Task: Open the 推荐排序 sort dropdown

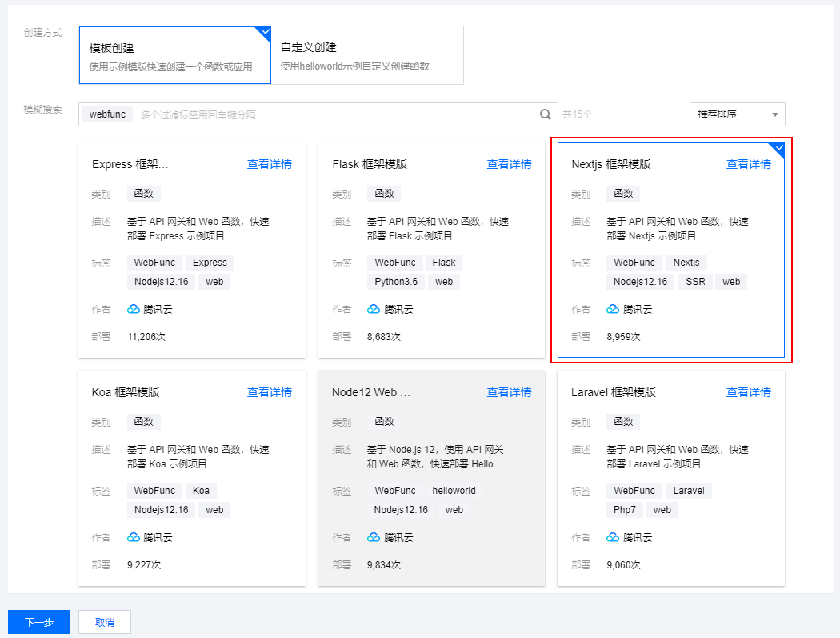Action: click(x=737, y=114)
